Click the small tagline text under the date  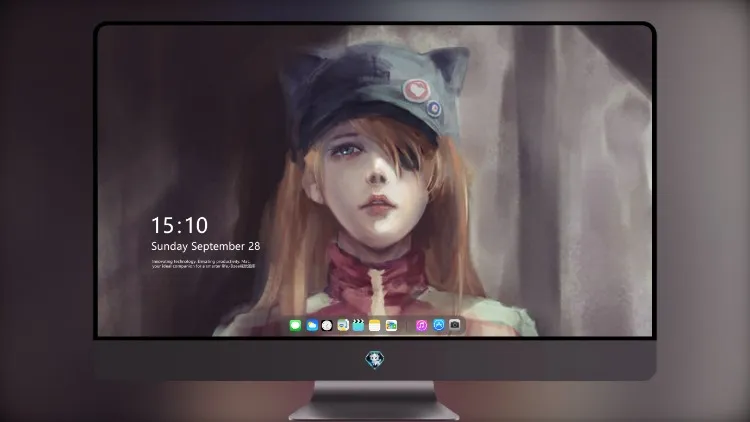204,264
